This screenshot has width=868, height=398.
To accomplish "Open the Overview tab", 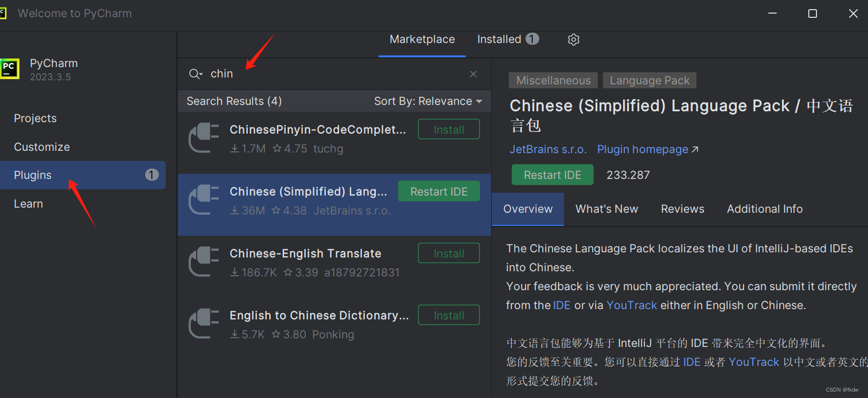I will click(x=528, y=209).
